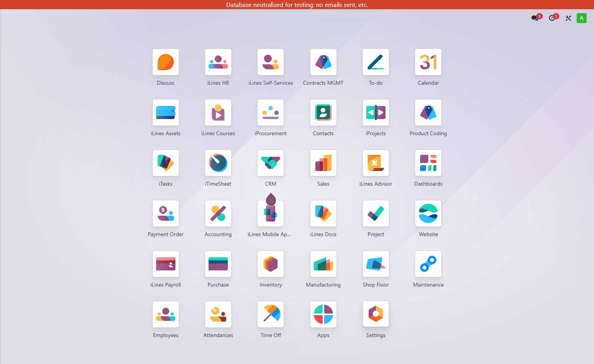Launch iLines Assets app
The width and height of the screenshot is (594, 364).
pos(166,112)
